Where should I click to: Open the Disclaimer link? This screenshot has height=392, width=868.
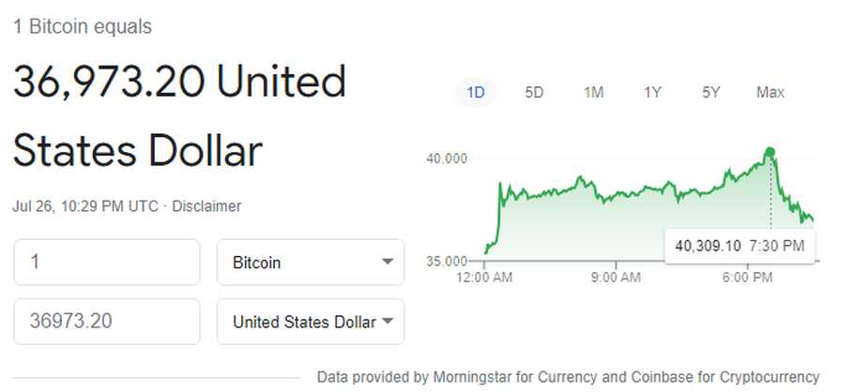(206, 206)
